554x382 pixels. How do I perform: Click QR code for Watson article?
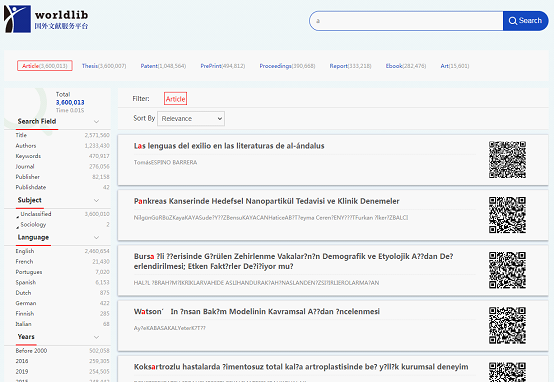coord(507,325)
